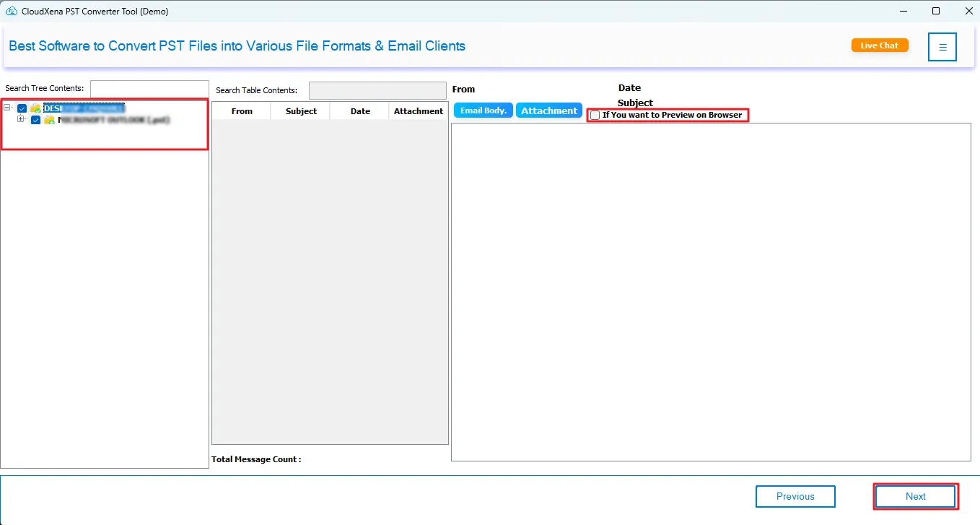Click the DESKTOP root folder icon

pos(35,108)
